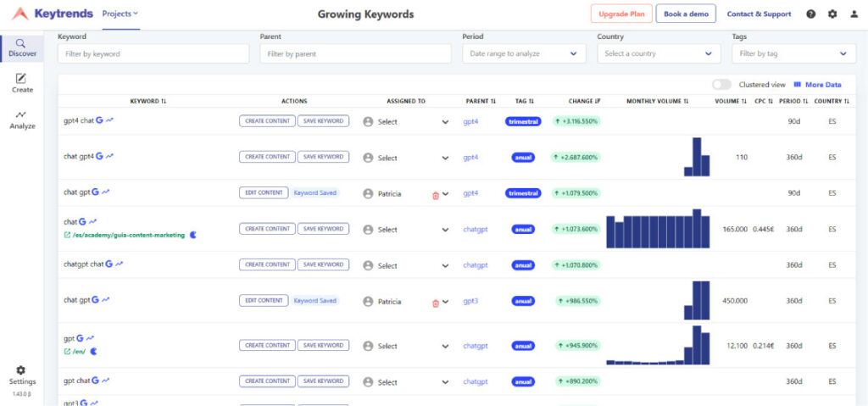Open the /es/academy/guia-content-marketing link
The image size is (868, 406).
(129, 235)
